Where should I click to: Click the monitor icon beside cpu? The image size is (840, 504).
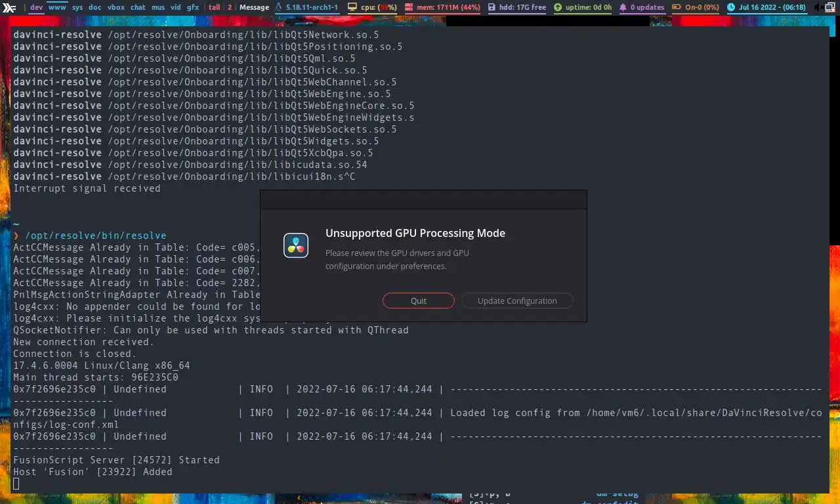coord(352,7)
